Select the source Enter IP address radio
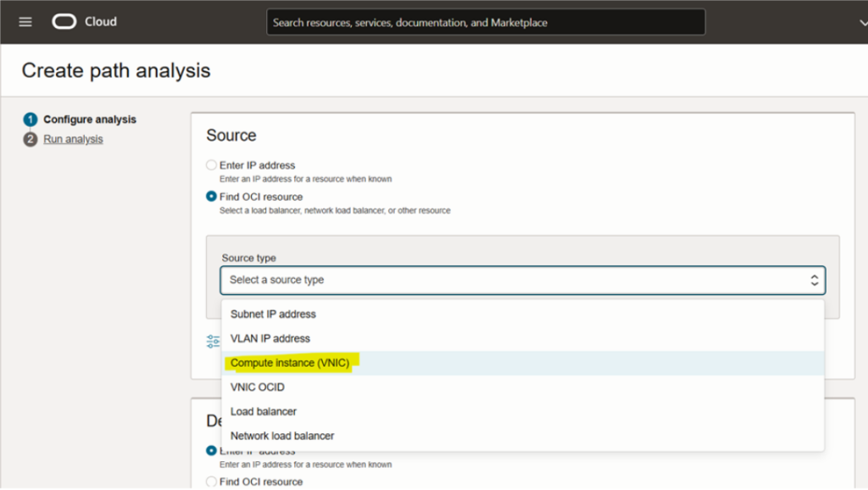Viewport: 868px width, 490px height. 212,165
